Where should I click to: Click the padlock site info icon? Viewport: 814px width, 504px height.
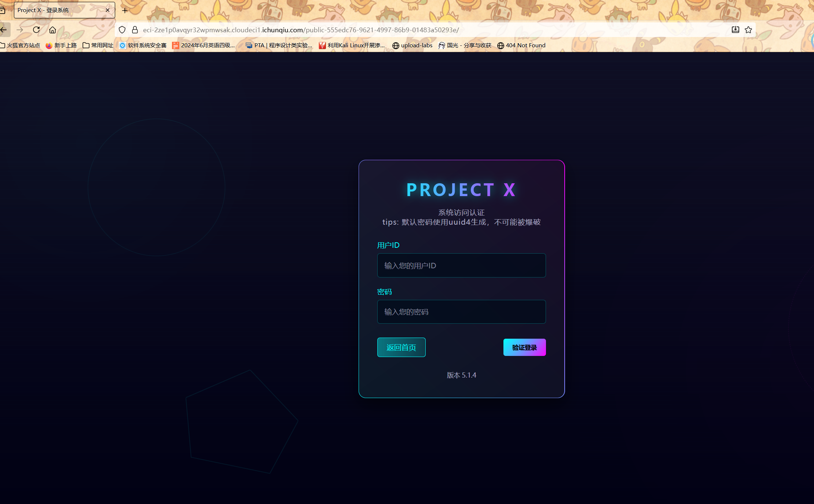135,30
